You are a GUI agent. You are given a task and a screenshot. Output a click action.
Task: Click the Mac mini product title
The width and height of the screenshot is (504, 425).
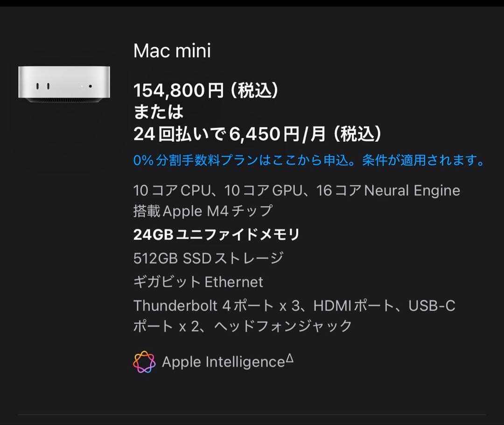click(x=173, y=51)
